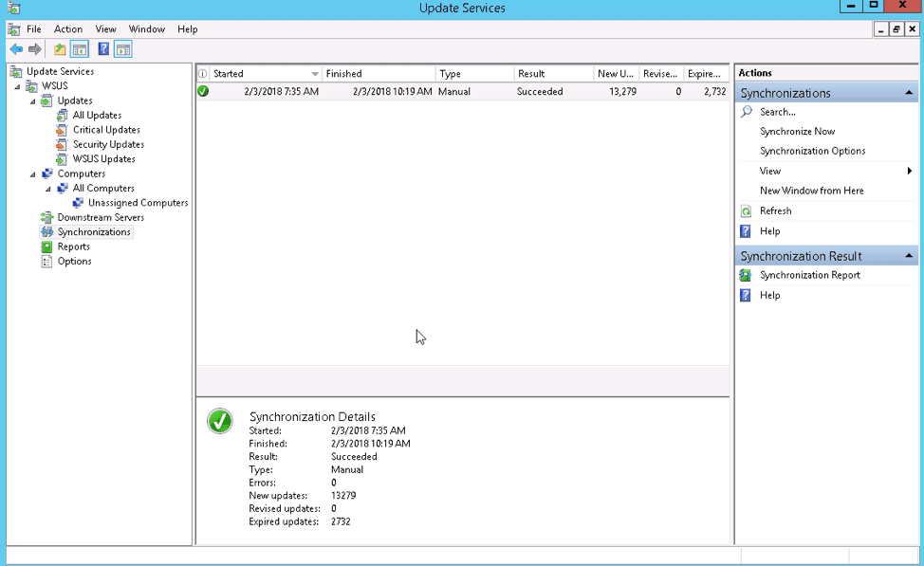Open the Window menu
This screenshot has height=566, width=924.
[146, 29]
